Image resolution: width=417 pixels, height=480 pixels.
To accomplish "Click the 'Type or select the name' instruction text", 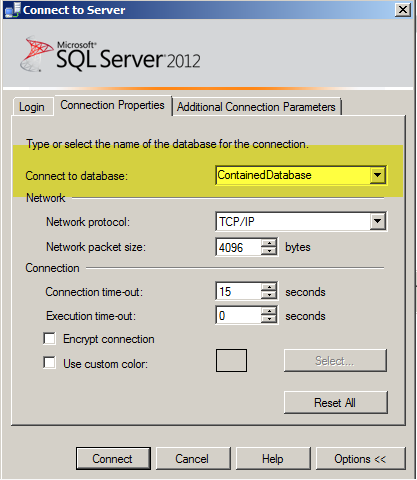I will click(x=167, y=144).
